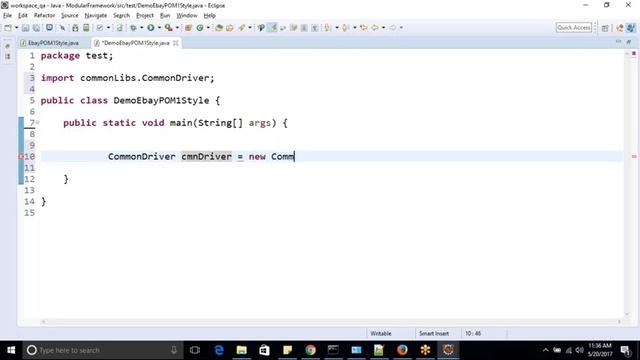
Task: Click the volume icon in system tray
Action: [580, 350]
